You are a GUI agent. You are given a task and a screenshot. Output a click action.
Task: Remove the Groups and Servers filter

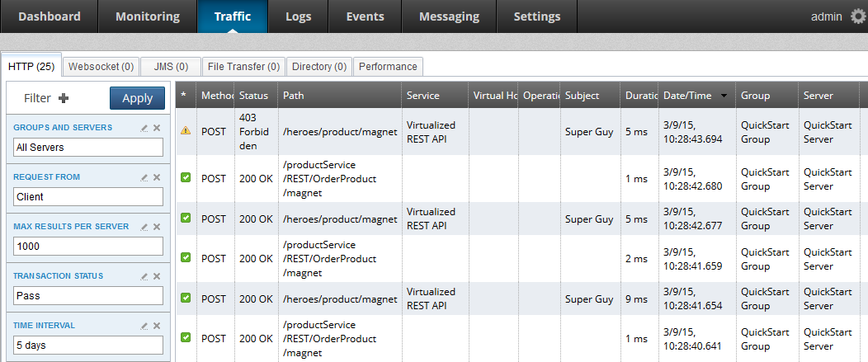[157, 128]
